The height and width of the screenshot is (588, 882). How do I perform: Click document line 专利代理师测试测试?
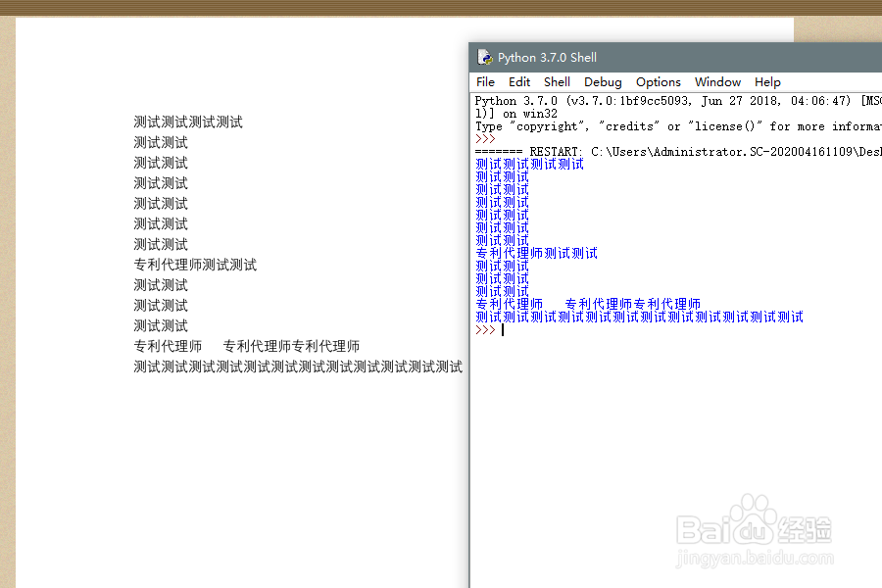pyautogui.click(x=195, y=265)
